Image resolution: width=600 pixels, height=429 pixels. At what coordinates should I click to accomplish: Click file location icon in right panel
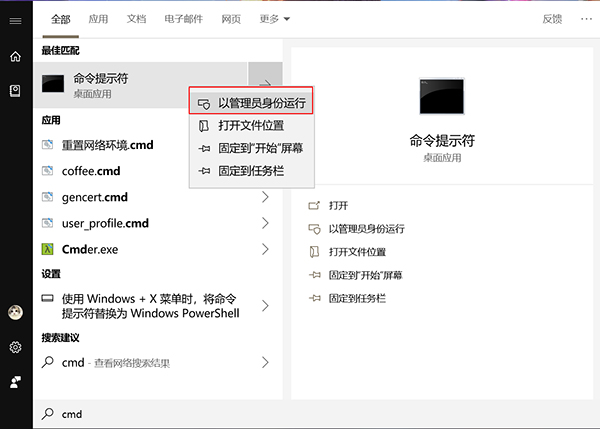[314, 252]
